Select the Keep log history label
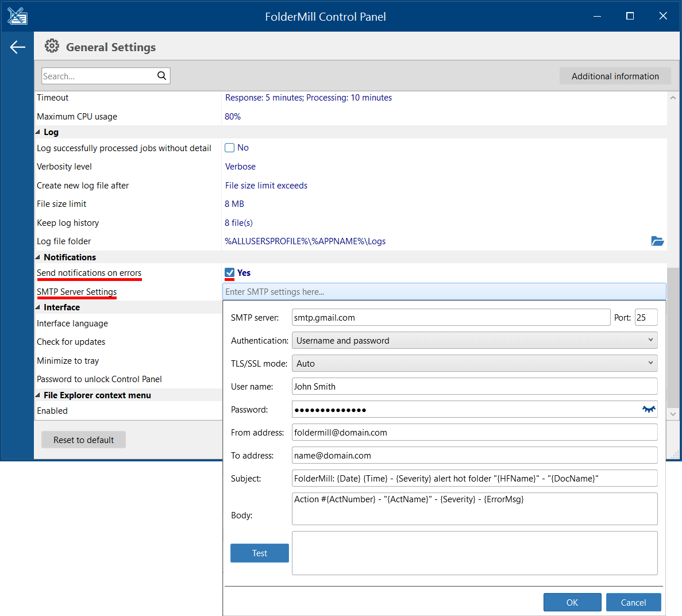 coord(68,223)
